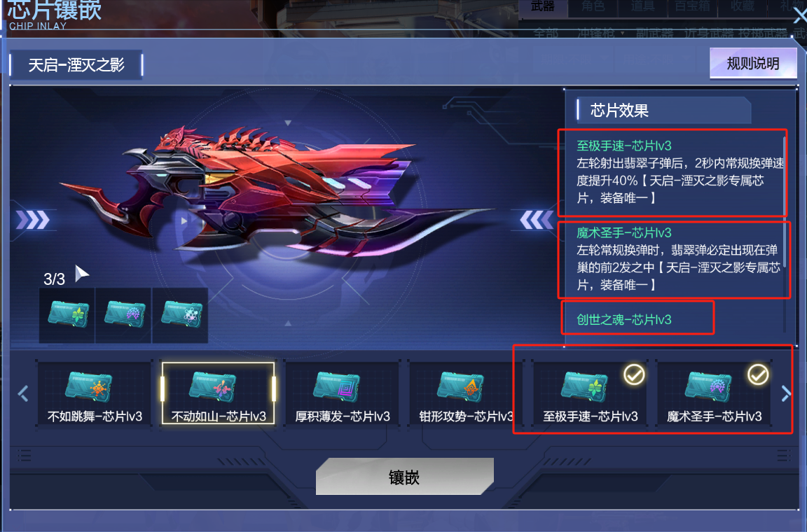The height and width of the screenshot is (532, 807).
Task: Toggle the 魔术圣手-芯片lv3 chip card
Action: (x=714, y=393)
